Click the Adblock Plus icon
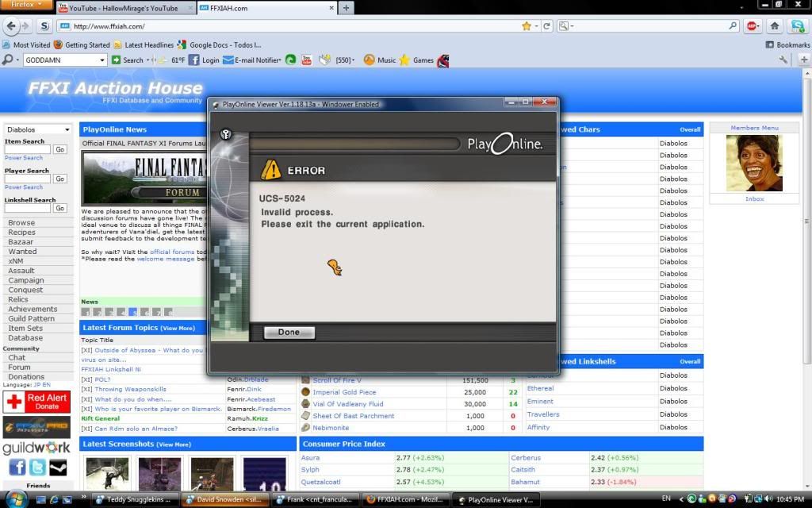 point(752,26)
